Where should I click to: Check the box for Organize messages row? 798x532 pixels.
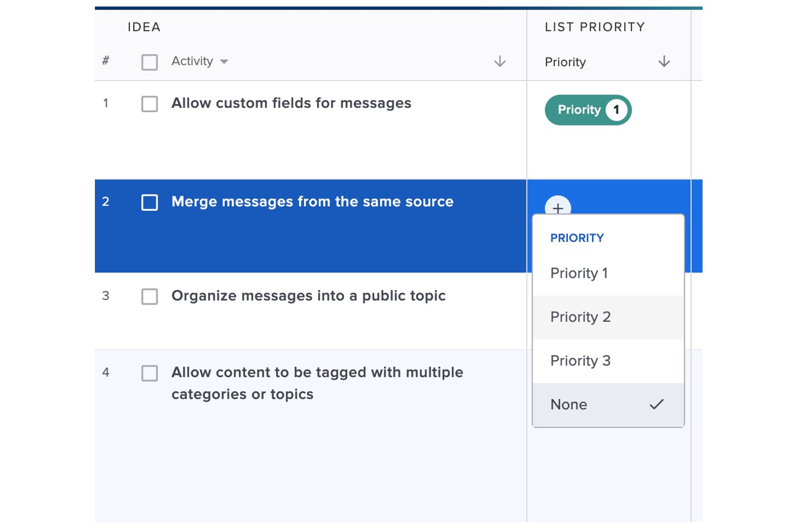tap(149, 296)
